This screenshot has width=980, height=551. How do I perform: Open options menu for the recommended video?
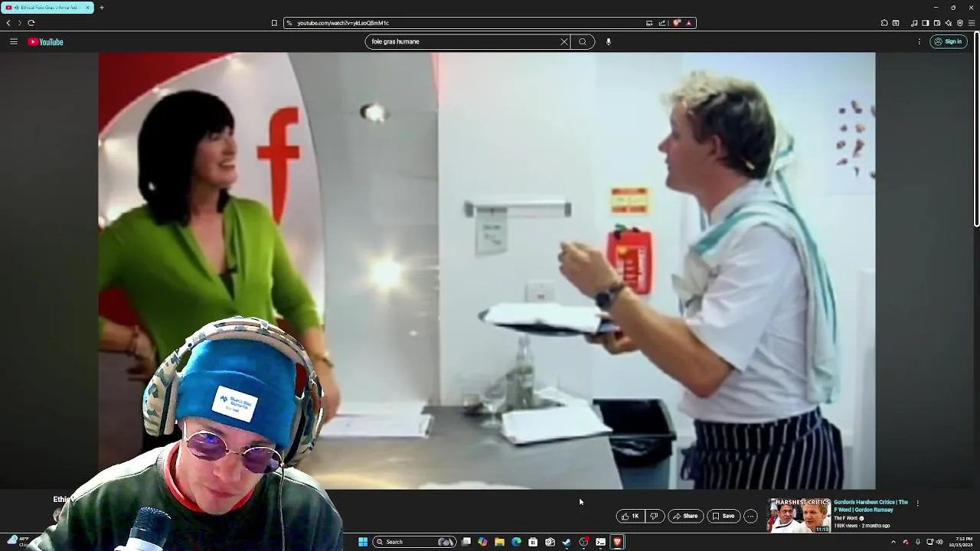917,503
